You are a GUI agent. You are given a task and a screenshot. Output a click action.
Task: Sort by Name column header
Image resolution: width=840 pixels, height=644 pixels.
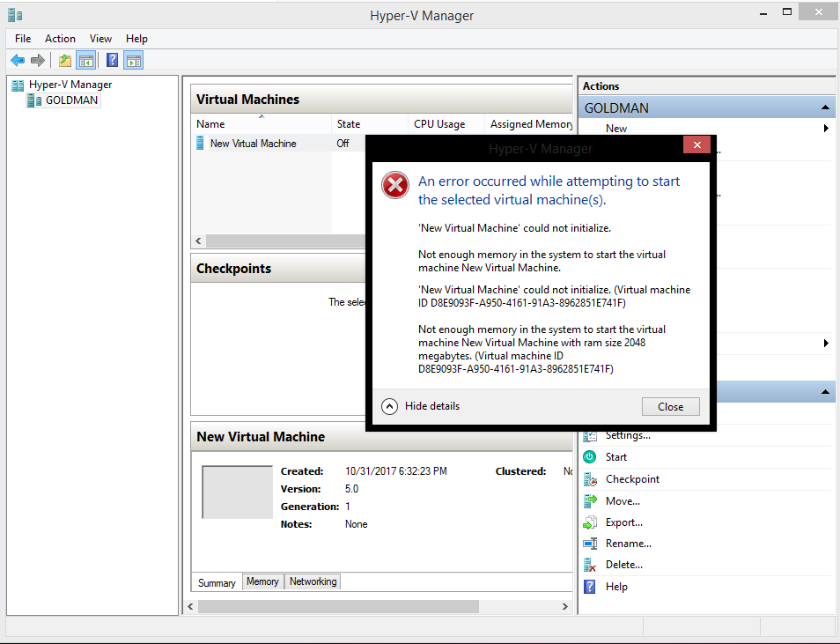coord(261,124)
